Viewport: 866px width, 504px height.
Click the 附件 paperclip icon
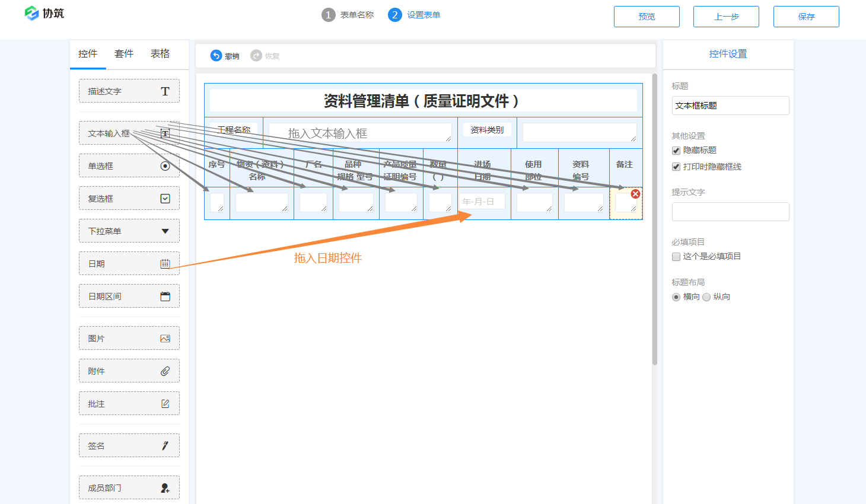click(165, 371)
